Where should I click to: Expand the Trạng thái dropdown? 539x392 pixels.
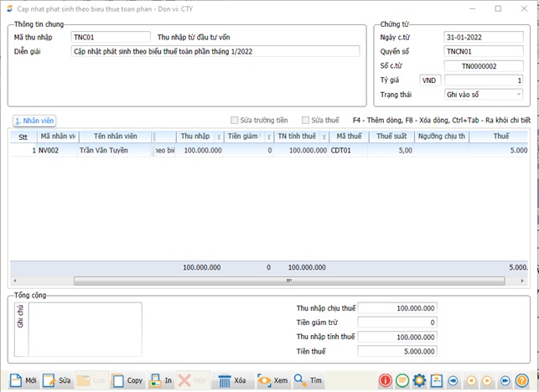pyautogui.click(x=519, y=95)
